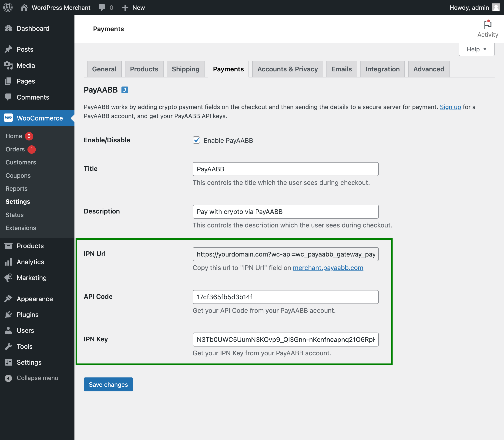Viewport: 504px width, 440px height.
Task: Return to payments via PayAABB back icon
Action: coord(124,90)
